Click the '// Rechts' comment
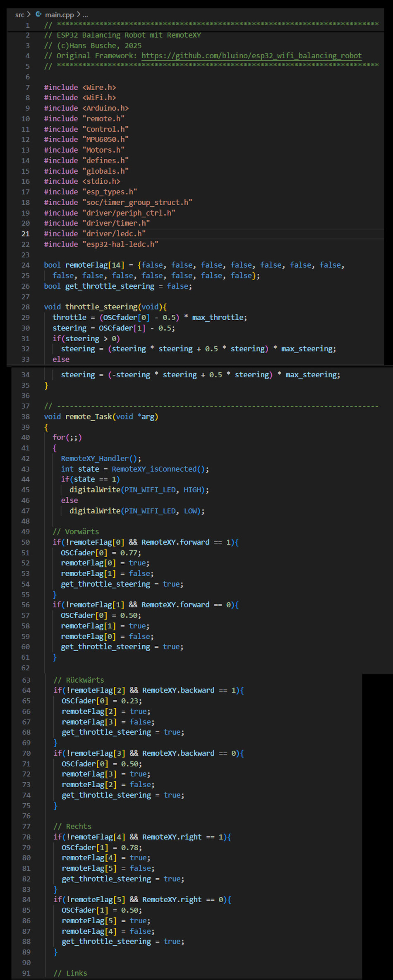The height and width of the screenshot is (980, 393). pos(72,827)
